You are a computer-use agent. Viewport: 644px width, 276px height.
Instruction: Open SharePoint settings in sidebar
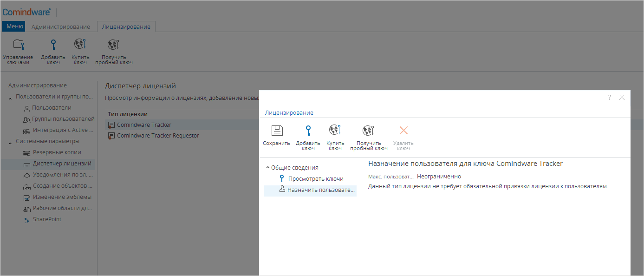[x=47, y=219]
